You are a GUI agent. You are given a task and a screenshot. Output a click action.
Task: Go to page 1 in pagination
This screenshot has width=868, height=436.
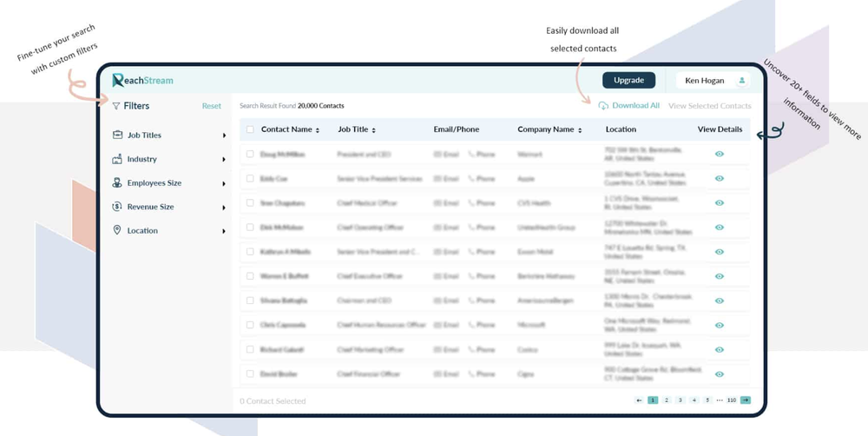(653, 400)
